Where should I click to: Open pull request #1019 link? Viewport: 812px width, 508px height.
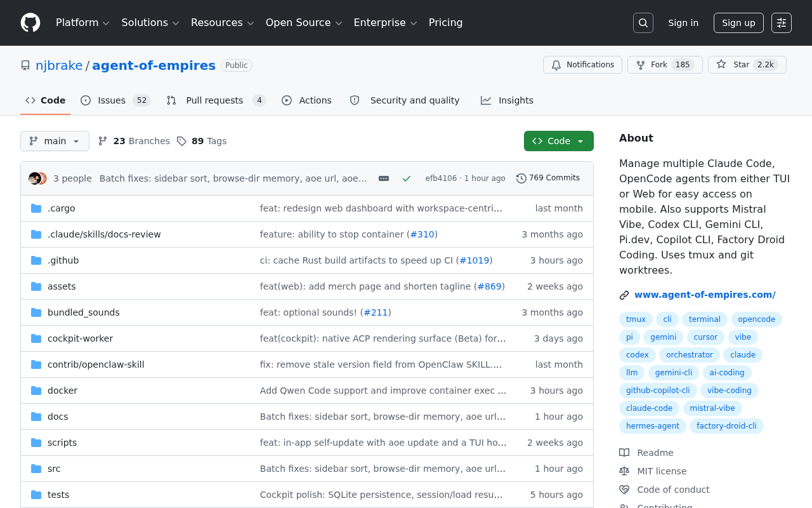(475, 260)
